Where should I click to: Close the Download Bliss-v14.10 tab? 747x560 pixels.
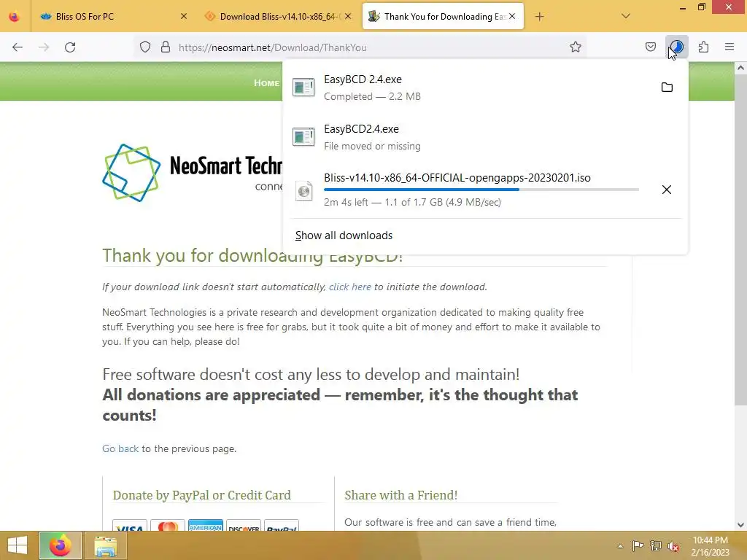(348, 16)
